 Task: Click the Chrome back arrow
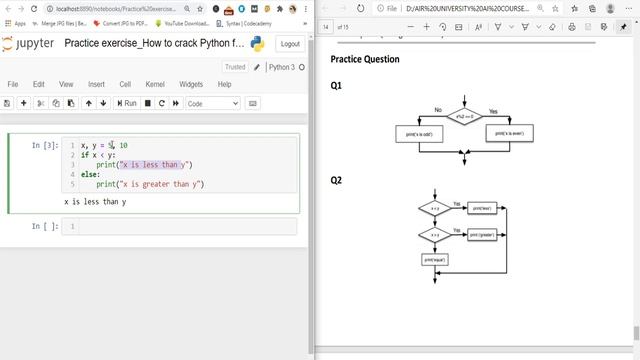coord(8,9)
